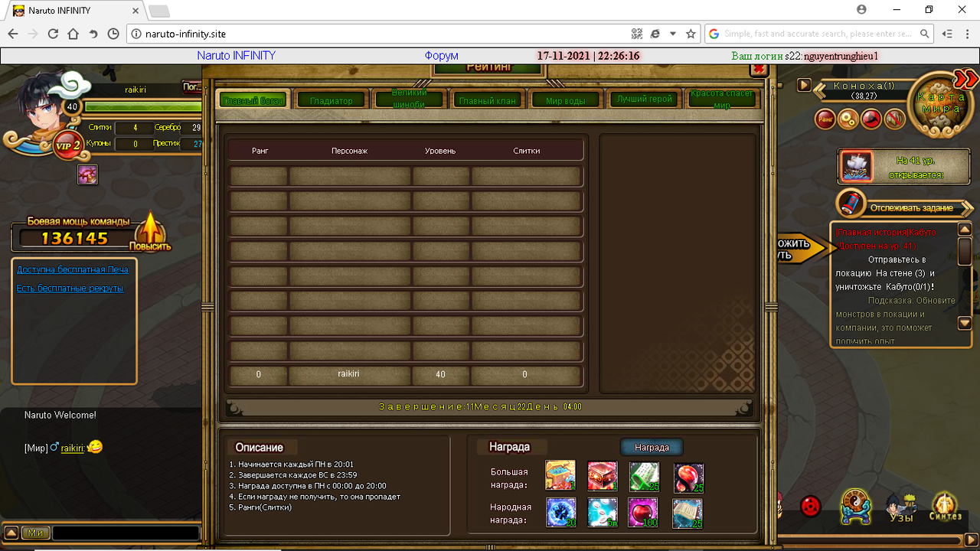Open the Великий шиноби tab
This screenshot has width=980, height=551.
coord(409,99)
